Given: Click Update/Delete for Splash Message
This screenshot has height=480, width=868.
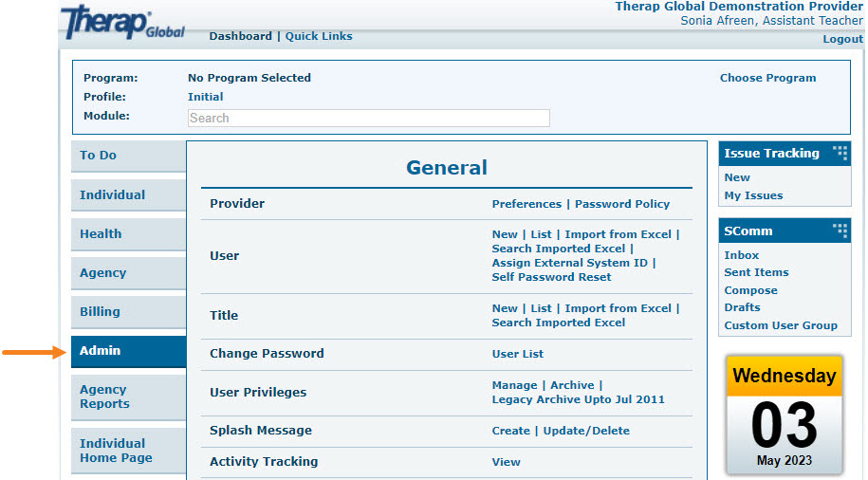Looking at the screenshot, I should (x=586, y=431).
